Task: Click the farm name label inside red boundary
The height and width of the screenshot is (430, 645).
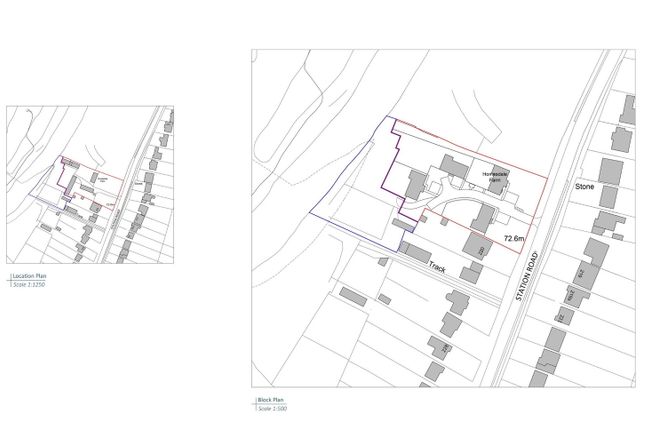Action: (495, 177)
